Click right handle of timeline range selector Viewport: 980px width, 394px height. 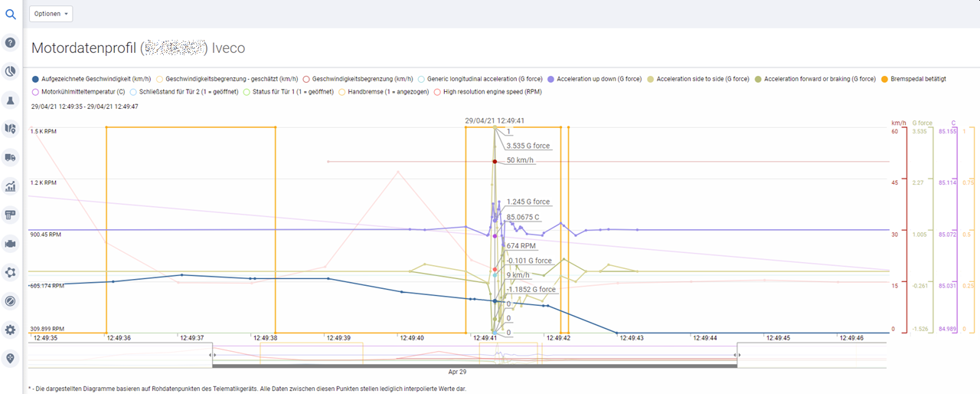tap(737, 356)
